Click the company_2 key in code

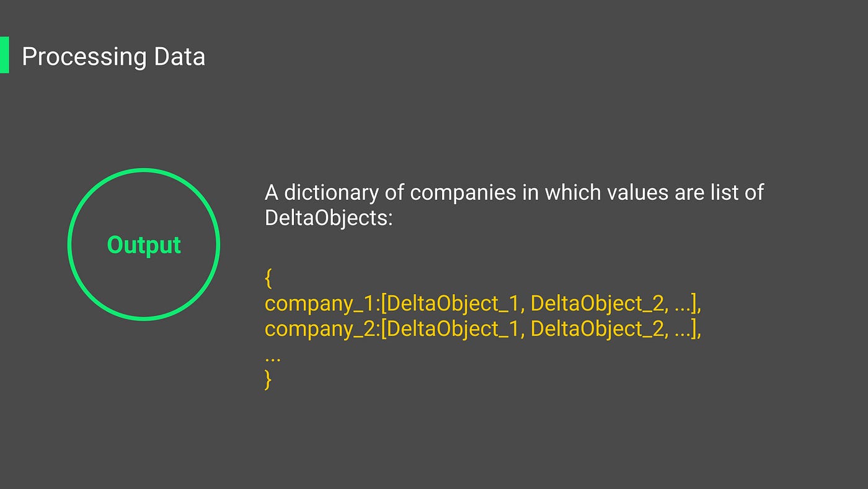[x=321, y=330]
